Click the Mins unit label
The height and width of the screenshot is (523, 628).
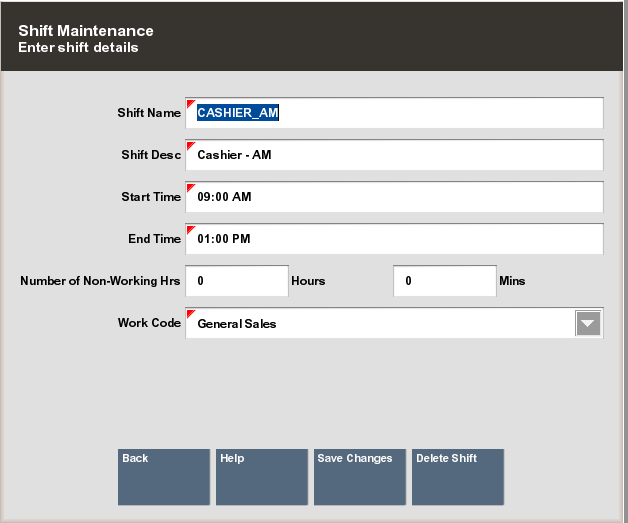[x=512, y=281]
